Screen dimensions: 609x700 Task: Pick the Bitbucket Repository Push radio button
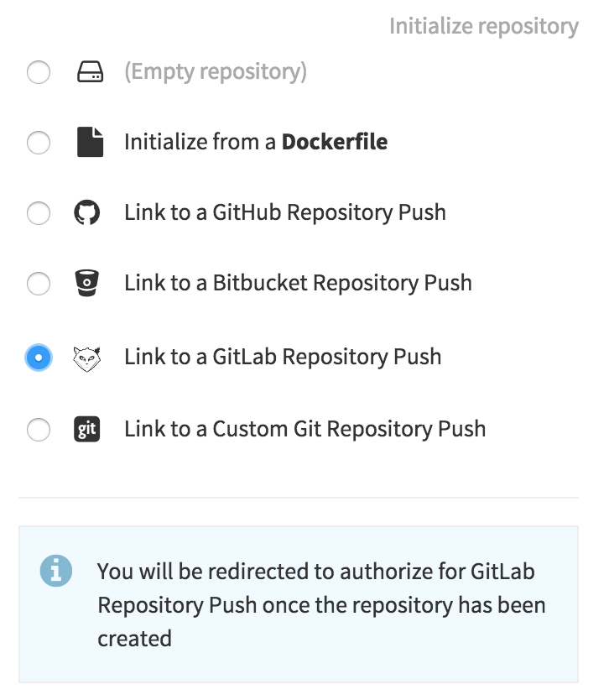(x=39, y=284)
